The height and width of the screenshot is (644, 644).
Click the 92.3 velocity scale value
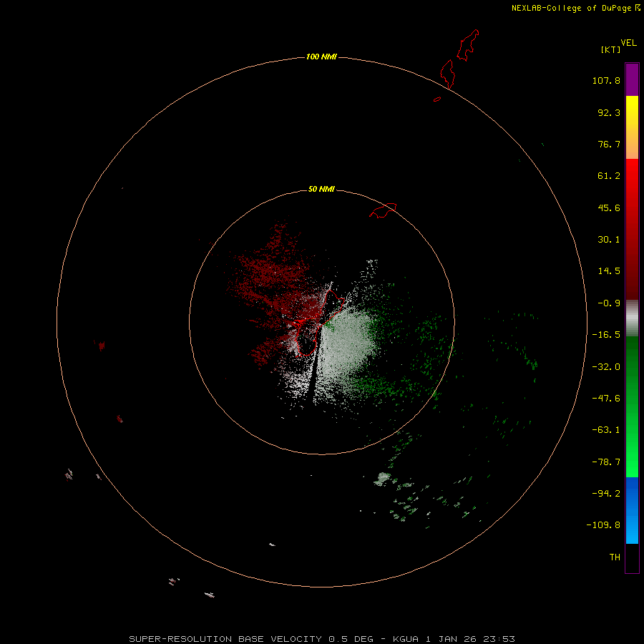tap(609, 112)
